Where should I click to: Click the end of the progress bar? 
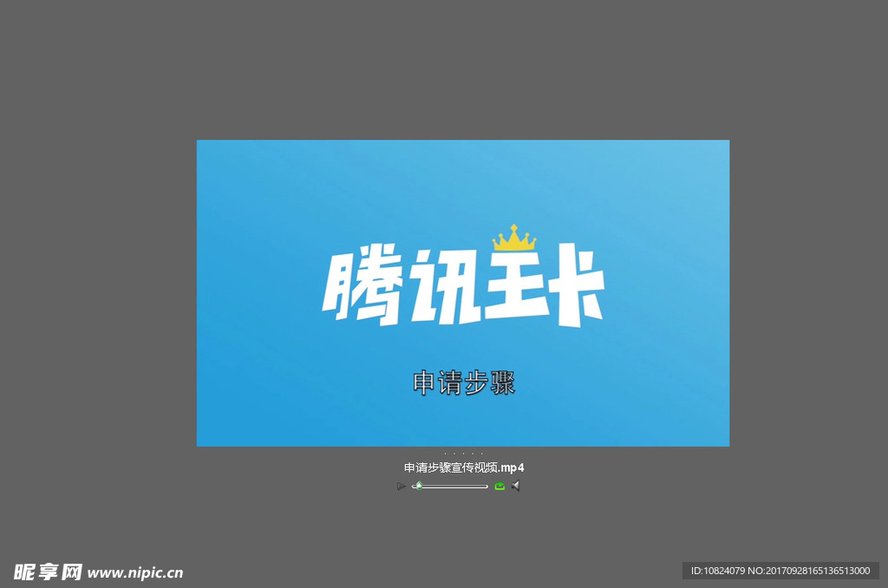[x=486, y=486]
